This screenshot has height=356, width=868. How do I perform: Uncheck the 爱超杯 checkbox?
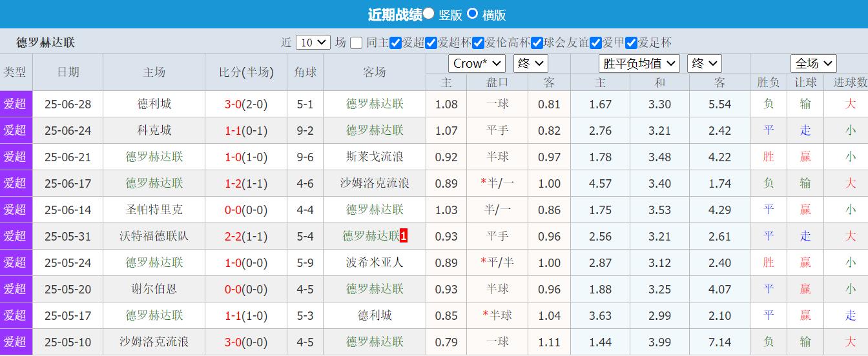click(431, 43)
